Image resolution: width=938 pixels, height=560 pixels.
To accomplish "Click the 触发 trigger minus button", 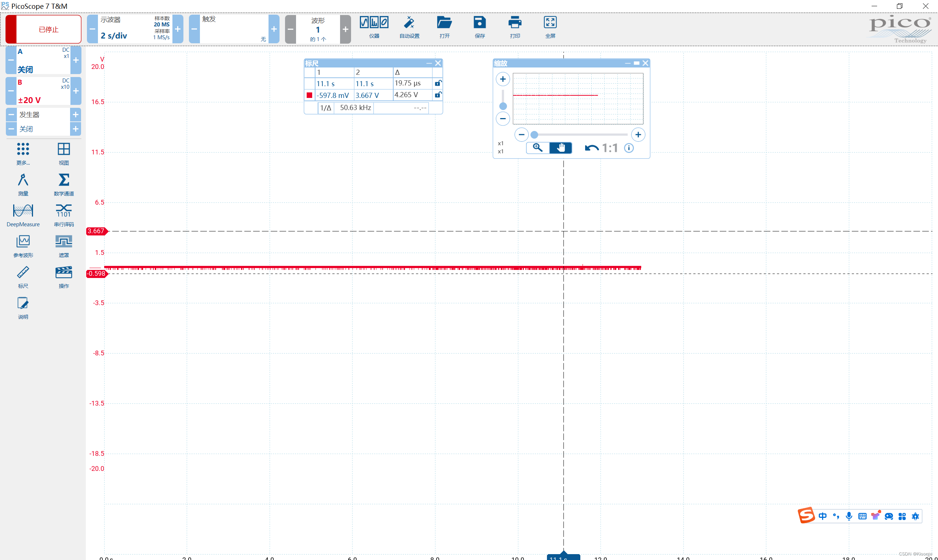I will pos(194,29).
